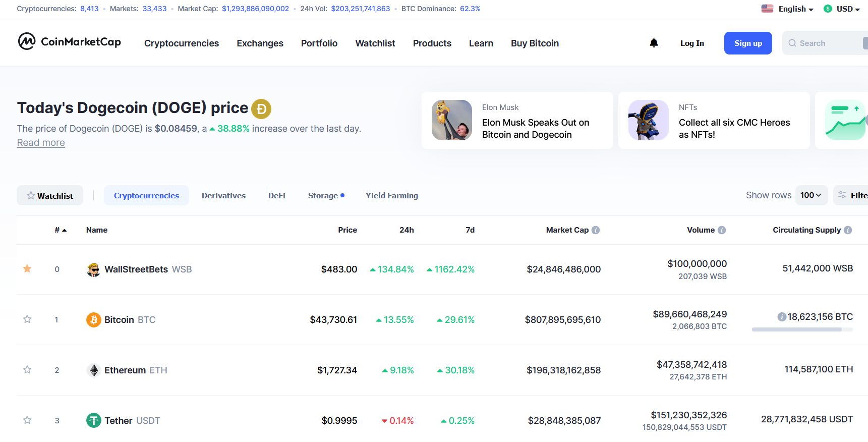This screenshot has height=442, width=868.
Task: Expand the Show rows 100 dropdown
Action: [x=812, y=195]
